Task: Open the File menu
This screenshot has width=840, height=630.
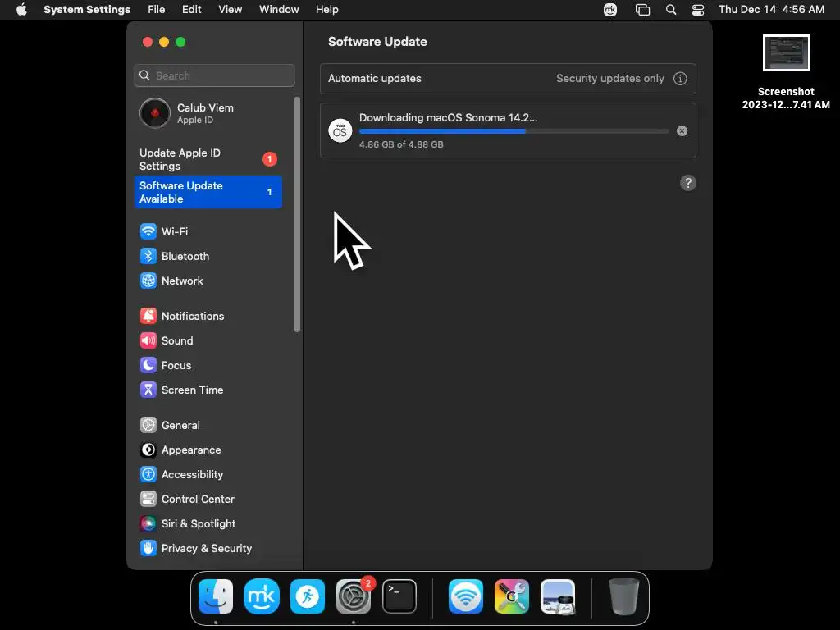Action: point(157,10)
